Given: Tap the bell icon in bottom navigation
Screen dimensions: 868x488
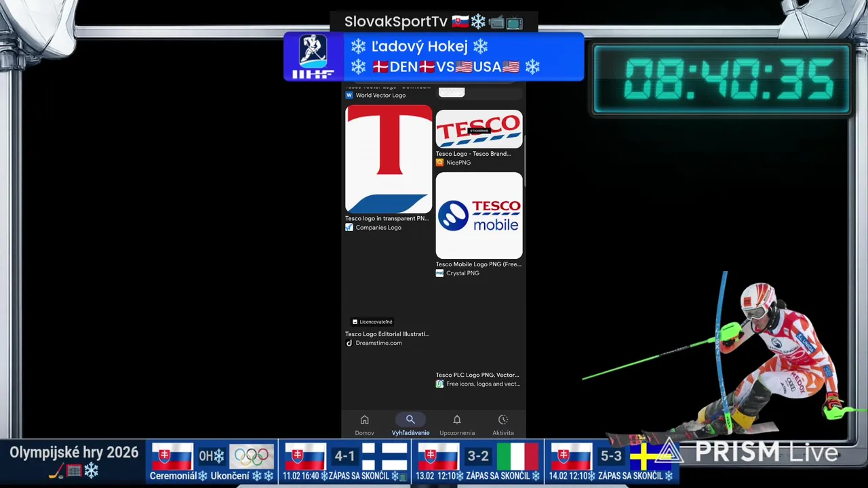Looking at the screenshot, I should click(457, 420).
